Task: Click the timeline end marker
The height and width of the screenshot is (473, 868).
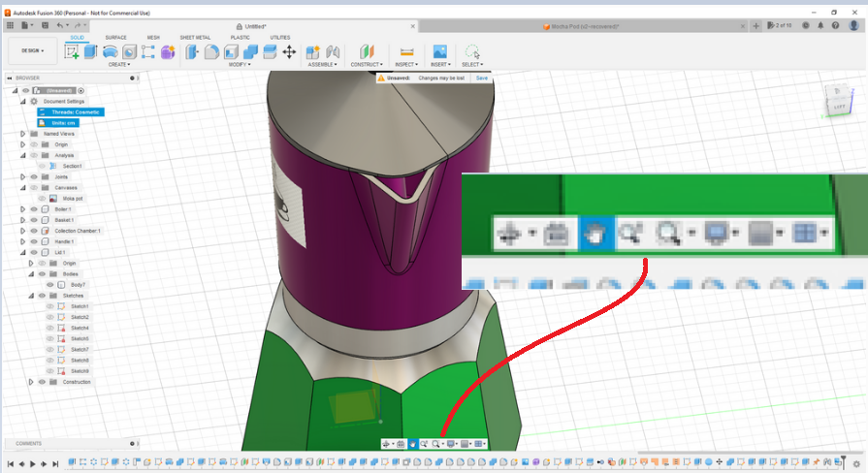Action: tap(843, 461)
